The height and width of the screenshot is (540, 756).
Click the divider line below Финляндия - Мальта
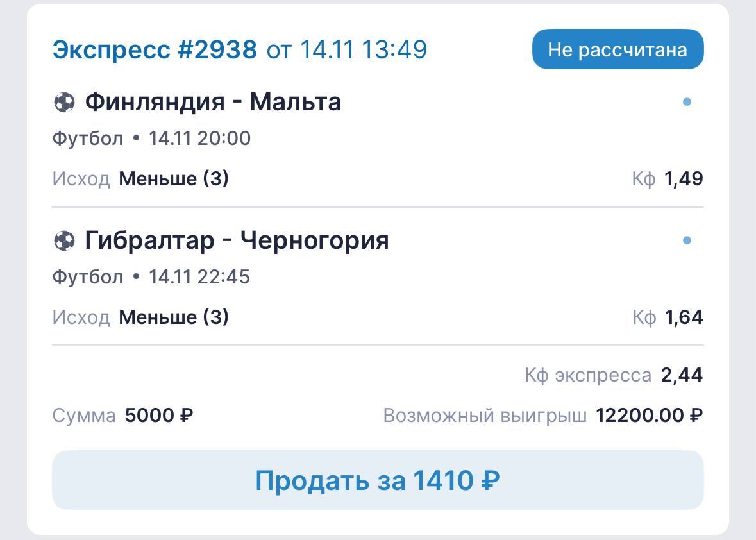378,207
